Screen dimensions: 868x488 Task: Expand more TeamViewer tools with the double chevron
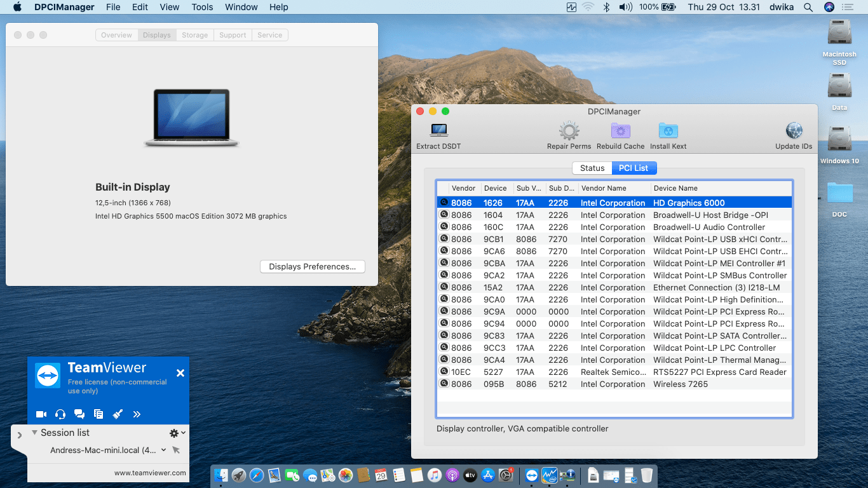point(137,414)
